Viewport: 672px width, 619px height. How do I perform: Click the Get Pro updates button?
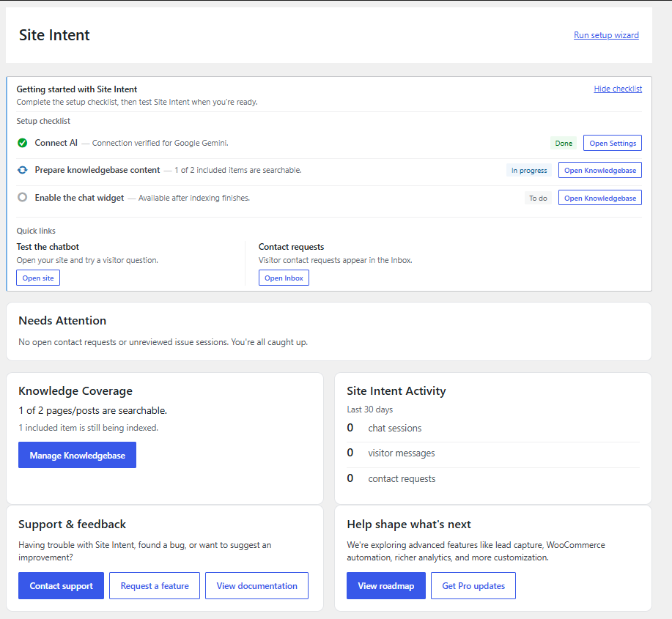pyautogui.click(x=473, y=585)
